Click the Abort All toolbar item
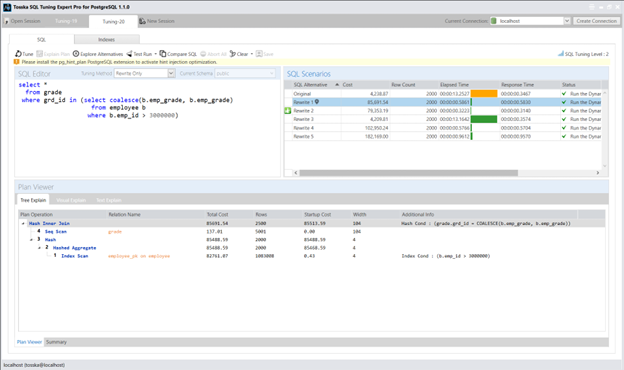The width and height of the screenshot is (624, 370). pyautogui.click(x=213, y=54)
